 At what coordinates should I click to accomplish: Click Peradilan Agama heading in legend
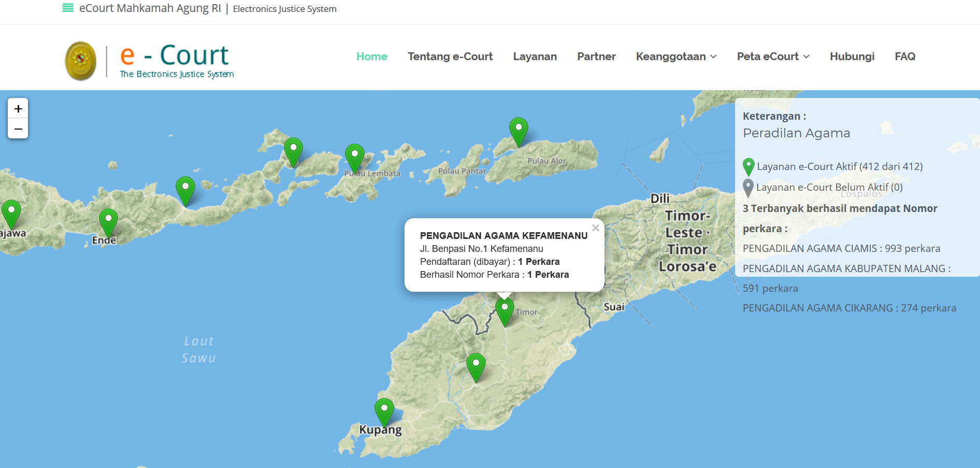coord(797,133)
